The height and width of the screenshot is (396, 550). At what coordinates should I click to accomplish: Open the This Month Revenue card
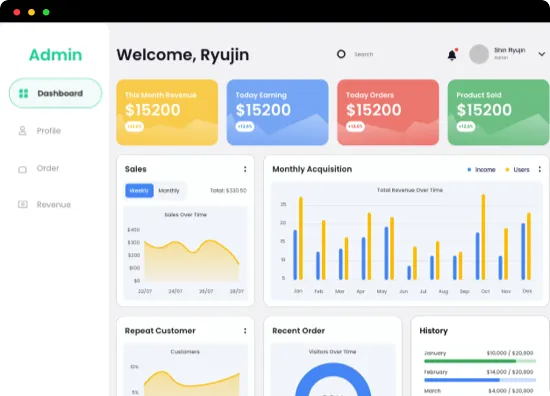167,112
